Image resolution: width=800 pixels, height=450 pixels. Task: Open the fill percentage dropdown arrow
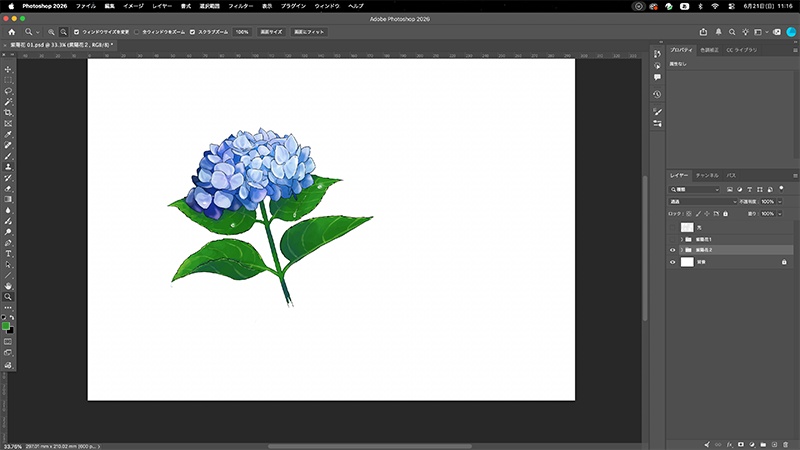point(780,214)
